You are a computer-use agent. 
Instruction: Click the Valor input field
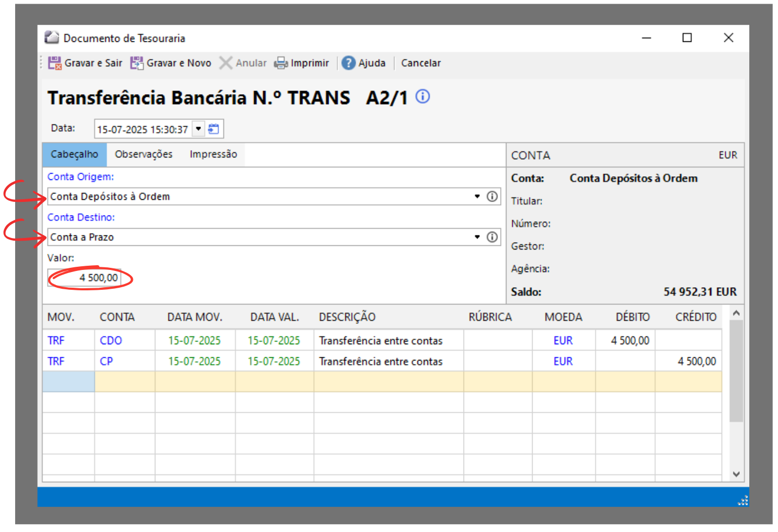pyautogui.click(x=85, y=278)
